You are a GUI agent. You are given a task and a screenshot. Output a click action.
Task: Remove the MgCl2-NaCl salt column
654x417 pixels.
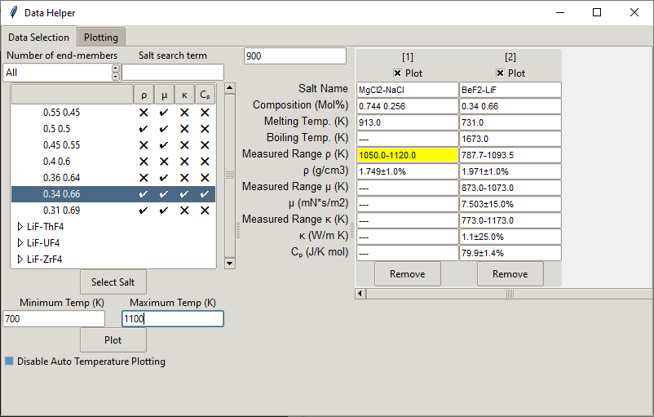click(x=407, y=273)
